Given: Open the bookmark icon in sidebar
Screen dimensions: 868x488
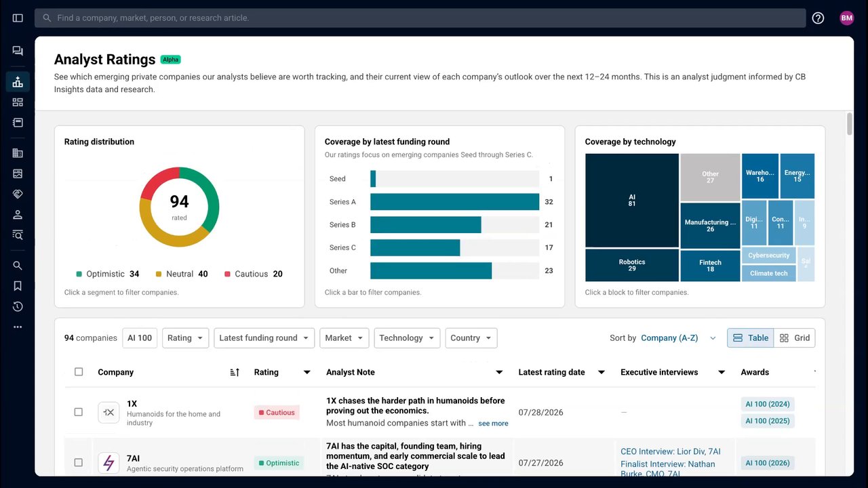Looking at the screenshot, I should coord(18,286).
